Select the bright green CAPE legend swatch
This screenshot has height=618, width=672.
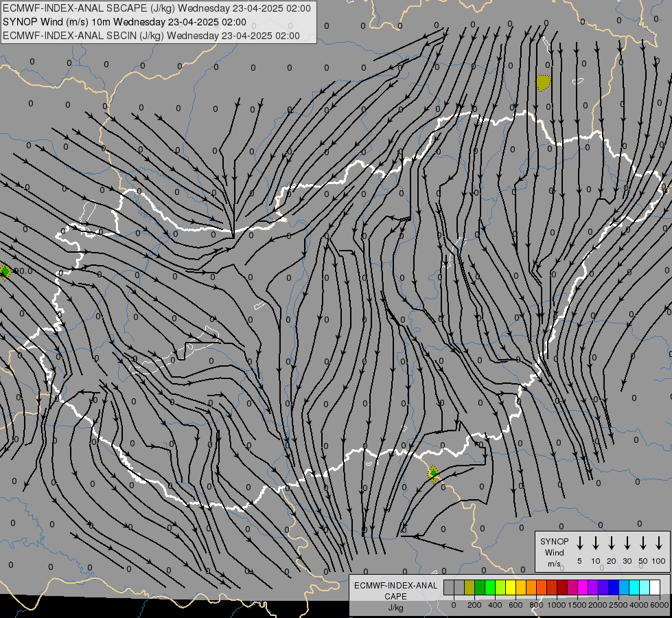point(490,587)
